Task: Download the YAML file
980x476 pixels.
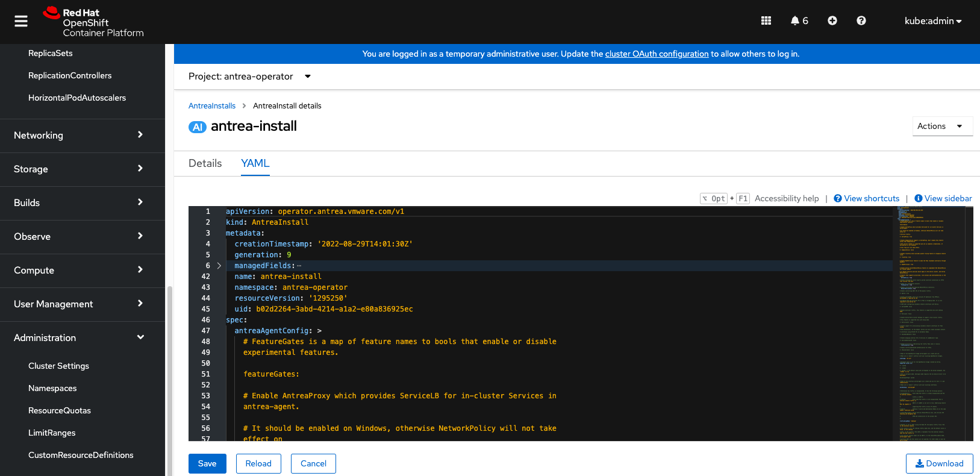Action: click(940, 463)
